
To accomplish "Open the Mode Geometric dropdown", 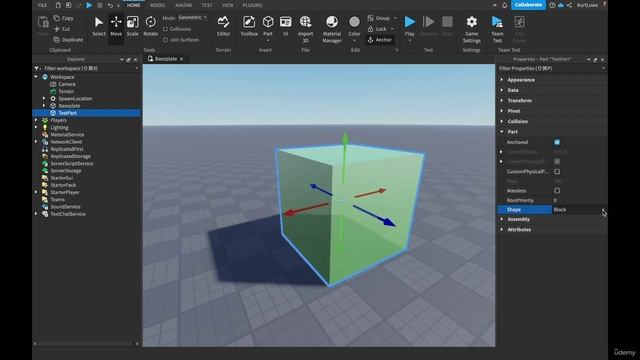I will click(x=192, y=18).
